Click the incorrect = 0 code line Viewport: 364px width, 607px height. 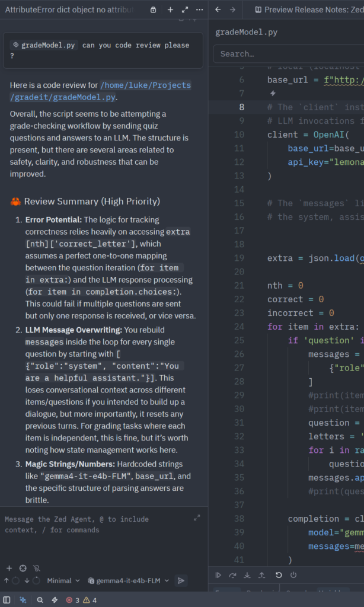click(301, 313)
